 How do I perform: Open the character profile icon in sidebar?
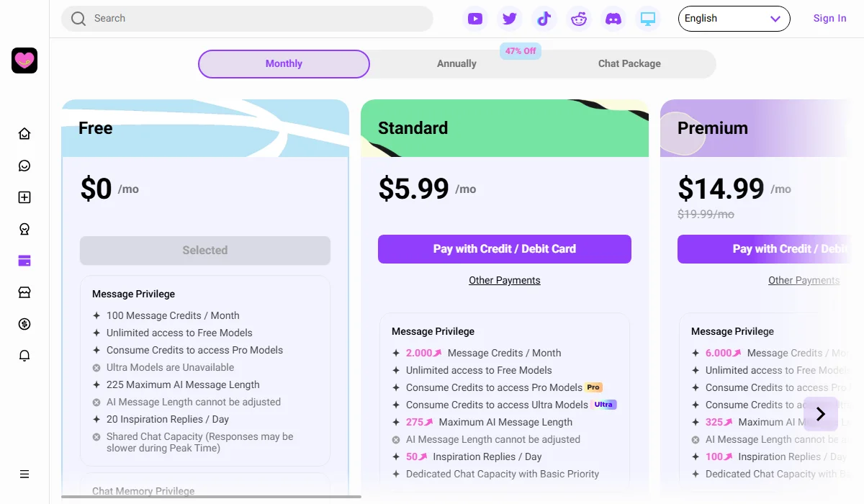click(24, 228)
